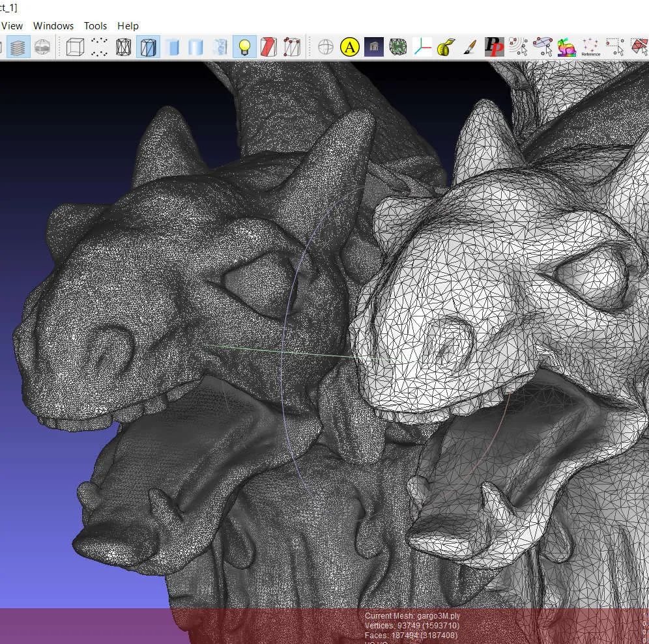Expand the Windows menu
The height and width of the screenshot is (644, 649).
pyautogui.click(x=53, y=26)
